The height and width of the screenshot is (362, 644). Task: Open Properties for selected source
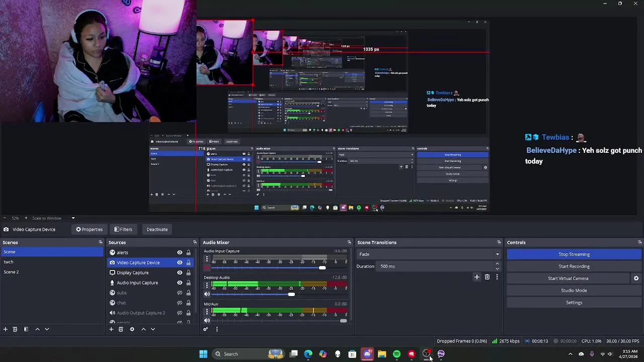coord(89,229)
